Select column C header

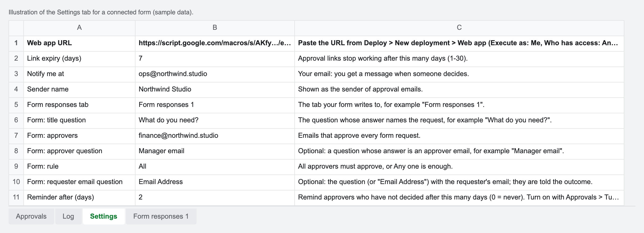[x=459, y=28]
